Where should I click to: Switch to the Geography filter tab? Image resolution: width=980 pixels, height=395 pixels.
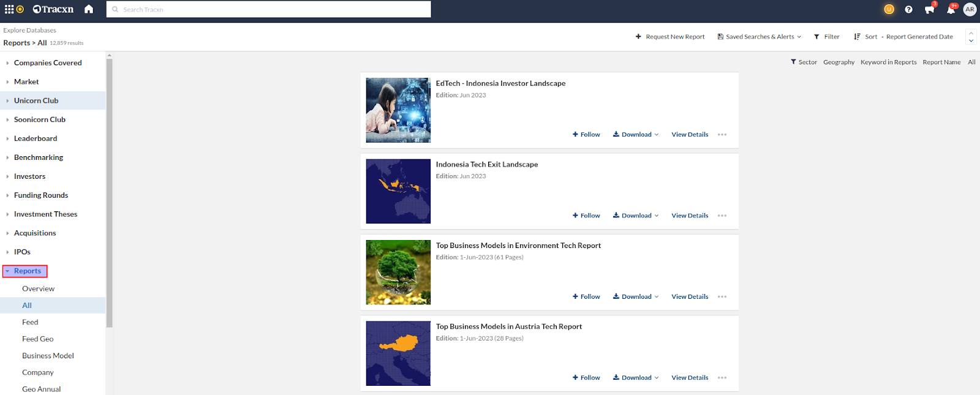(839, 62)
